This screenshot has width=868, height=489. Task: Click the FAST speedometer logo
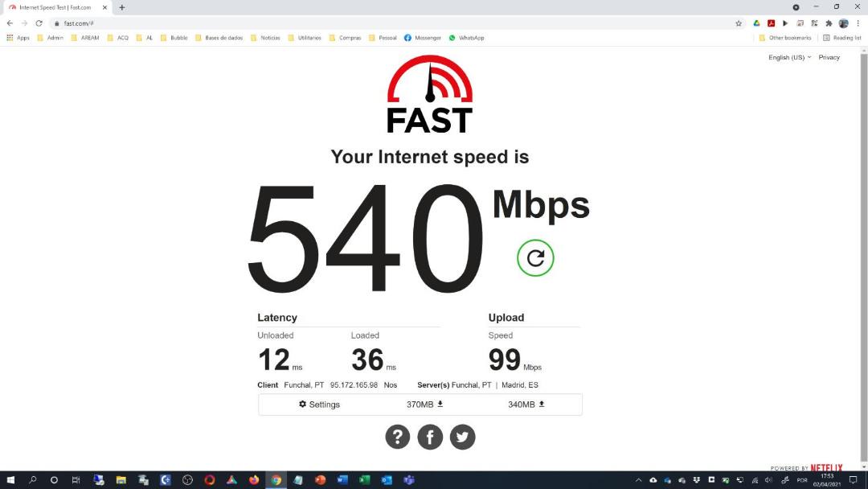coord(429,94)
